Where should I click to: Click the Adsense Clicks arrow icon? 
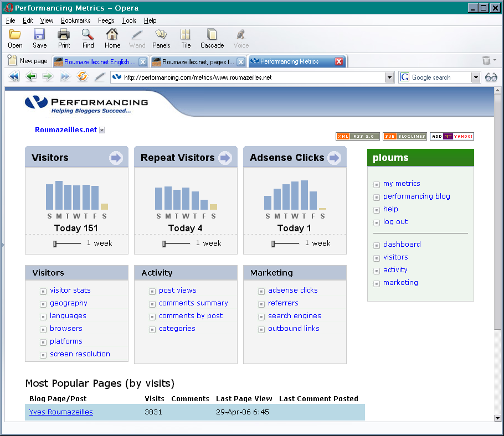335,158
